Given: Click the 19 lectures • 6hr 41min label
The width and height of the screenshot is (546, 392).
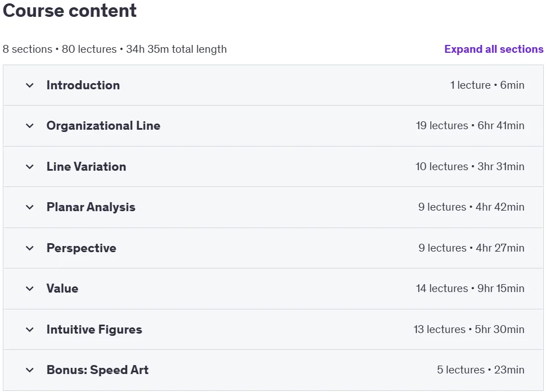Looking at the screenshot, I should [470, 126].
